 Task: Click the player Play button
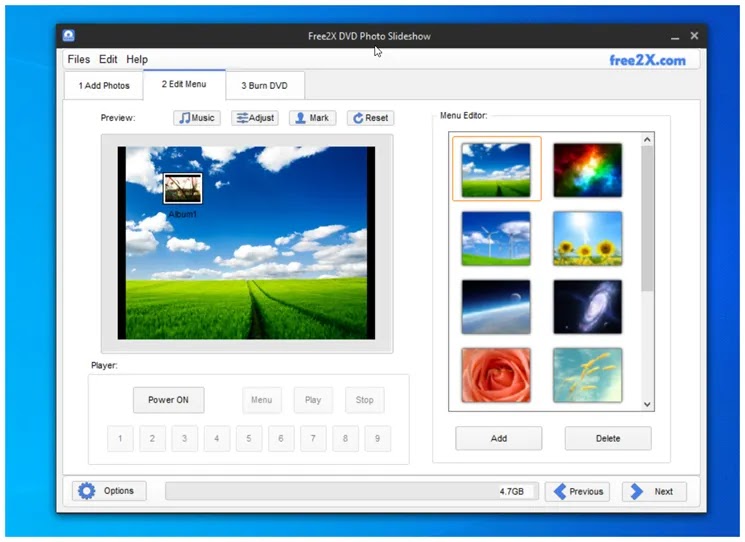tap(313, 400)
